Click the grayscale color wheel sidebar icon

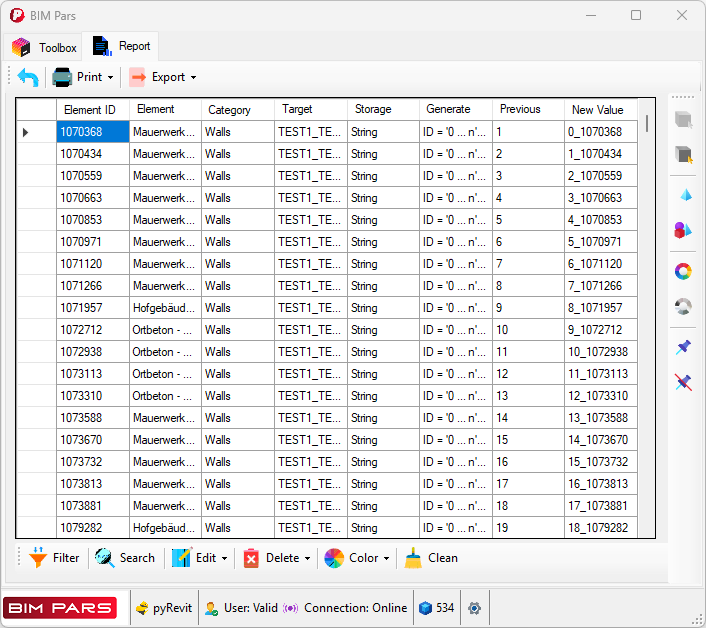(684, 307)
